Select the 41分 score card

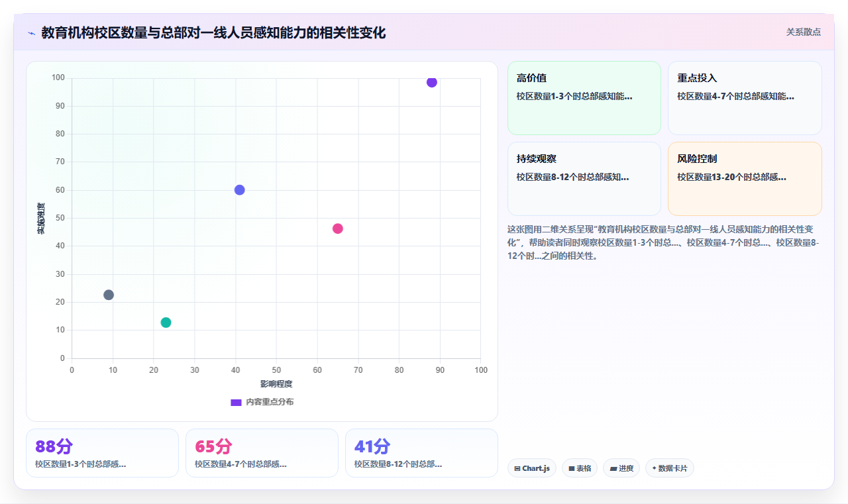coord(421,453)
